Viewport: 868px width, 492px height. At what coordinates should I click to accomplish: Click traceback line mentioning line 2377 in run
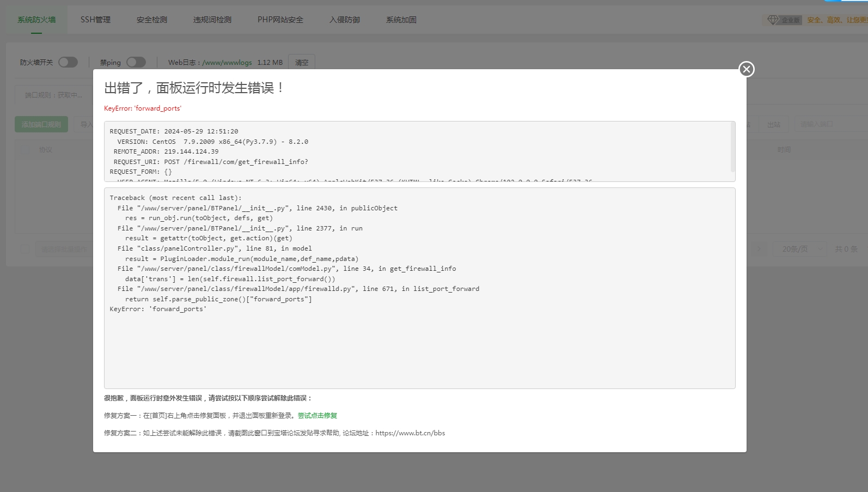pyautogui.click(x=240, y=228)
